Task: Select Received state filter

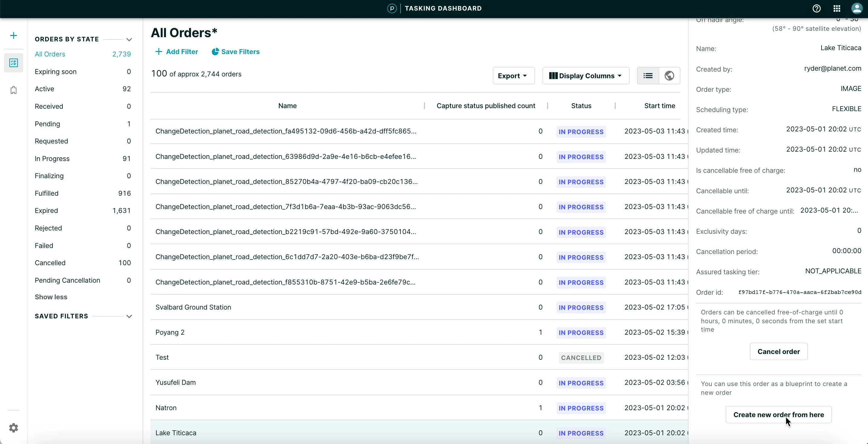Action: 83,106
